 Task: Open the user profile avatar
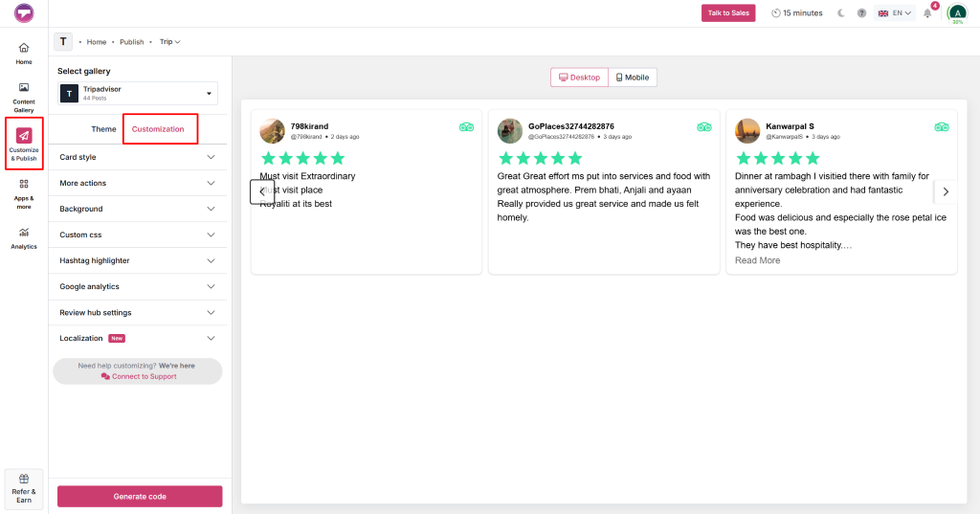tap(957, 13)
